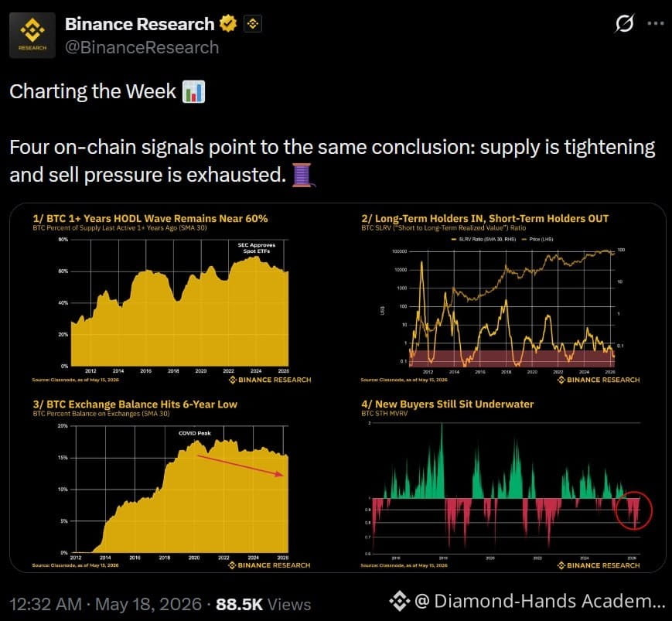The width and height of the screenshot is (672, 621).
Task: Click 'BTC Percent Balance on Exchanges' subtitle
Action: coord(101,414)
